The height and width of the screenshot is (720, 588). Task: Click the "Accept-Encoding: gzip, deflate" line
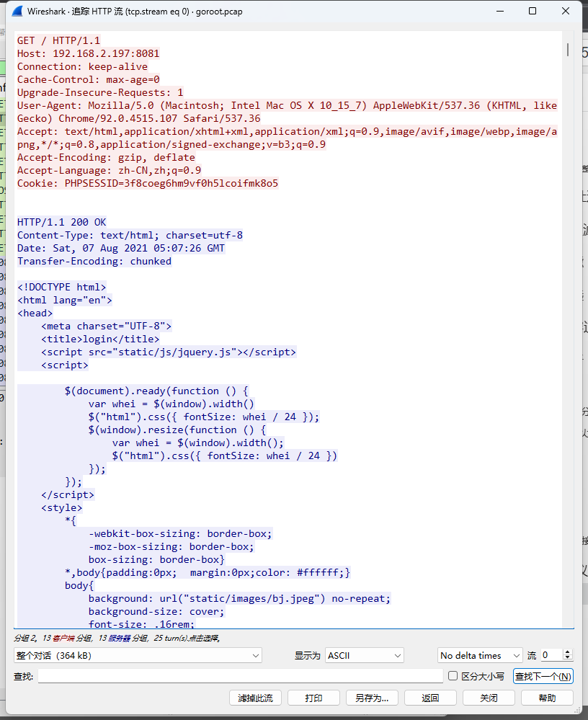tap(106, 157)
